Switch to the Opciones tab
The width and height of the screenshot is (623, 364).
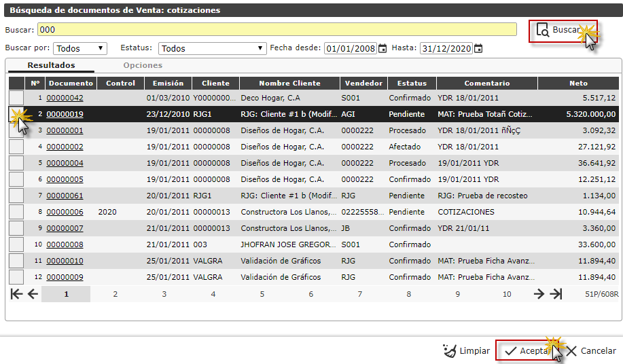tap(143, 65)
